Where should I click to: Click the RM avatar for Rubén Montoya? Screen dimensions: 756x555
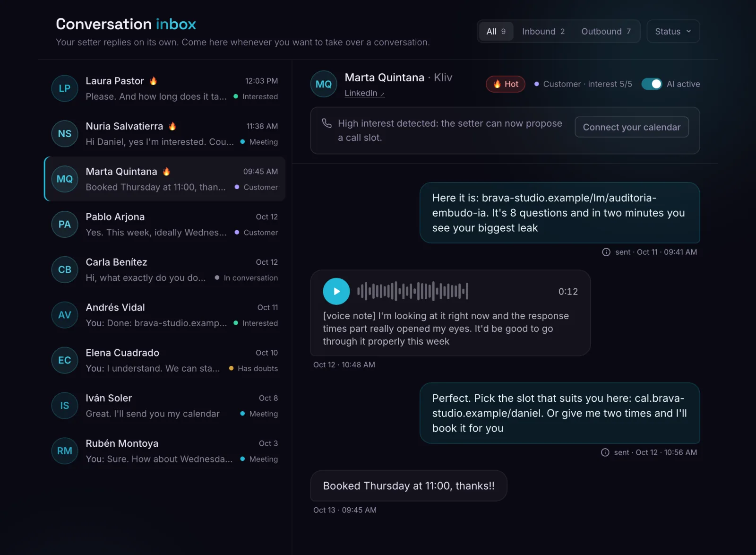click(65, 451)
